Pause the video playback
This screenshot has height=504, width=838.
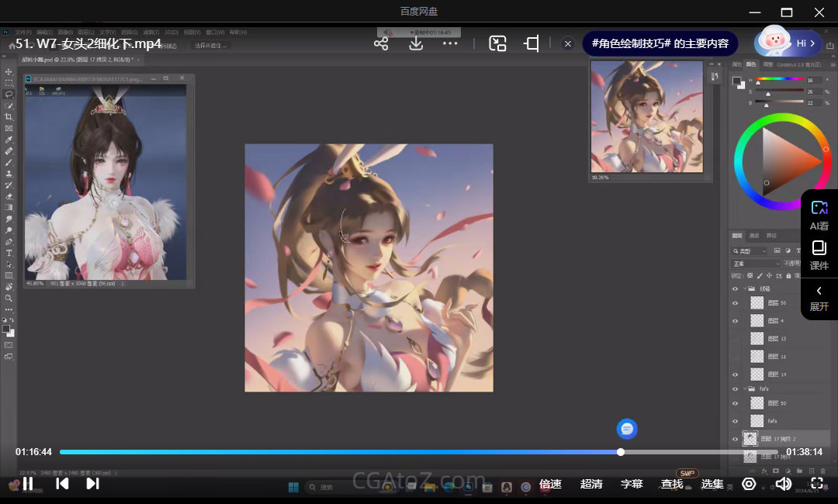(x=28, y=484)
